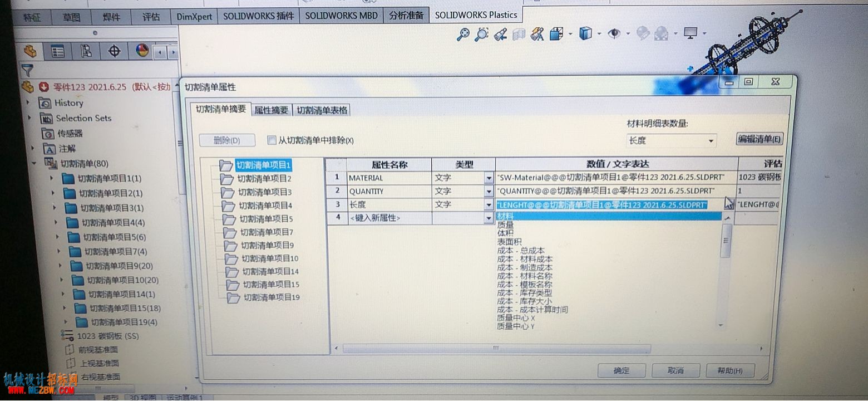The height and width of the screenshot is (401, 868).
Task: Click the 删除(D) button
Action: pos(227,140)
